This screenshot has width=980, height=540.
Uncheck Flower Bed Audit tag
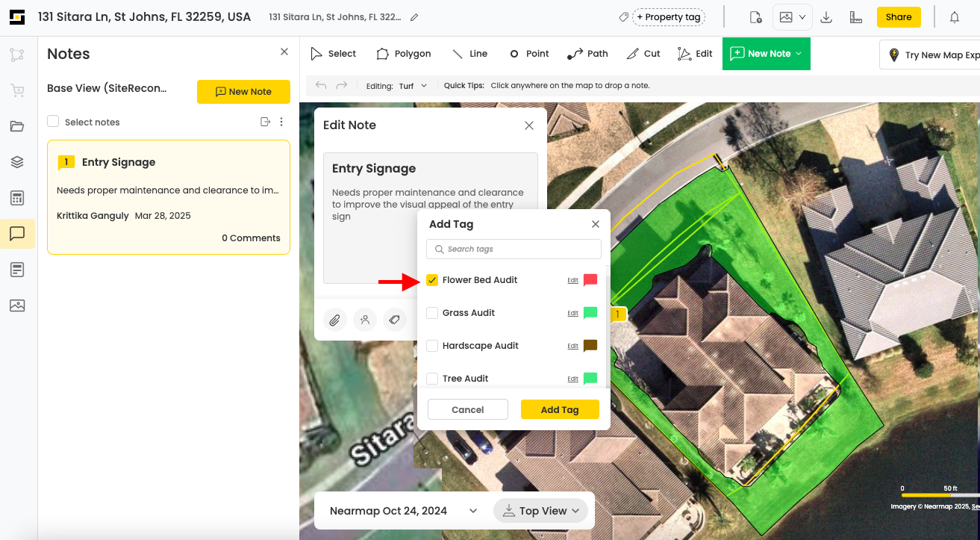tap(432, 280)
